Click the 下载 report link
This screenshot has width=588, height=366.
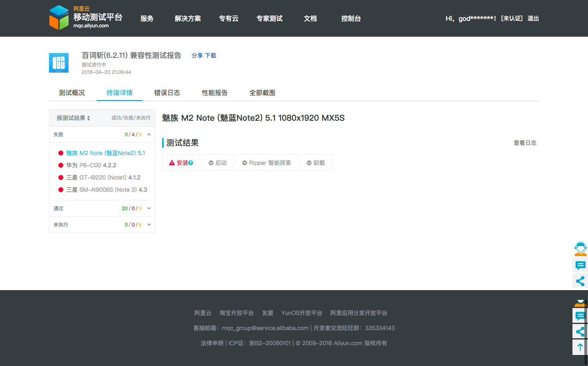pos(211,55)
